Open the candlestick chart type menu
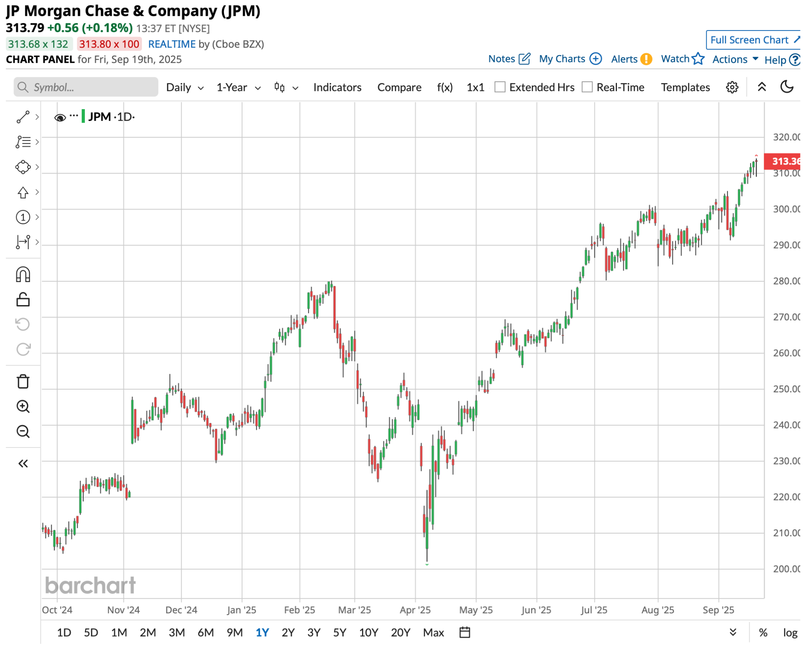Image resolution: width=812 pixels, height=651 pixels. (x=286, y=87)
